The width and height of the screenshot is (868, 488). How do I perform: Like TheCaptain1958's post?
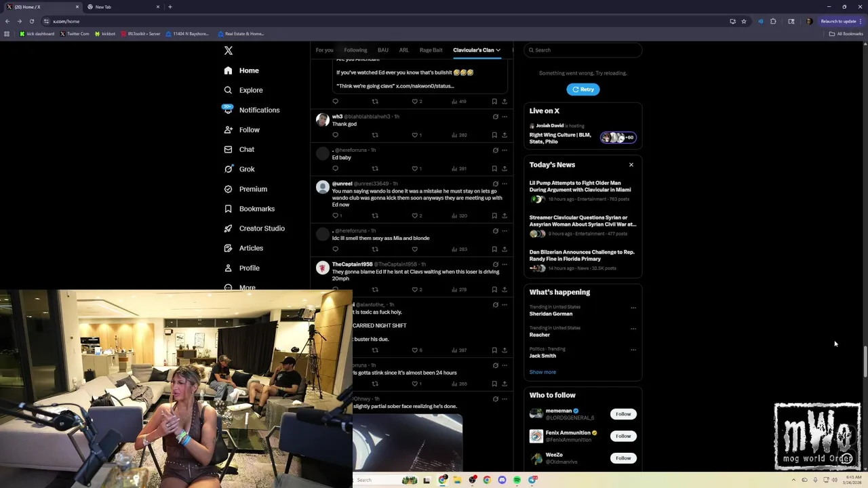click(x=416, y=289)
